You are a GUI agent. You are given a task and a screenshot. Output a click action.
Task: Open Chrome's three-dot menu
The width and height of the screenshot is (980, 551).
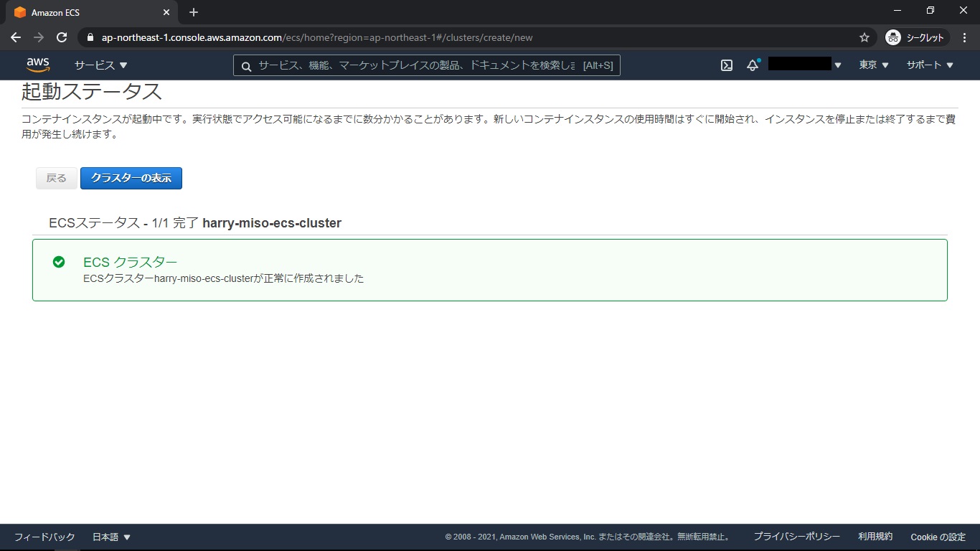[965, 37]
